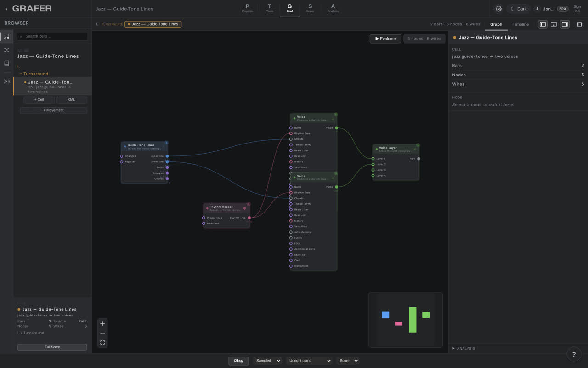The width and height of the screenshot is (588, 368).
Task: Click the Layer 4 input port
Action: point(373,176)
